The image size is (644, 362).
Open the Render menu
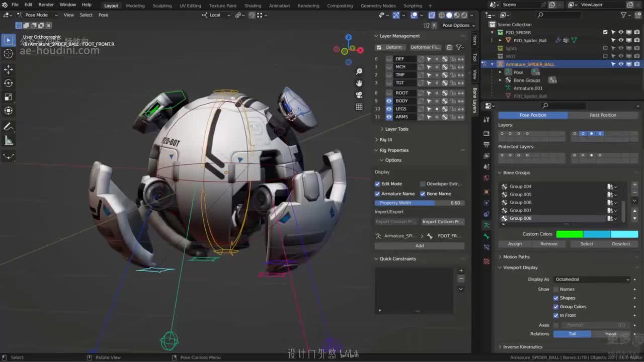(x=46, y=5)
